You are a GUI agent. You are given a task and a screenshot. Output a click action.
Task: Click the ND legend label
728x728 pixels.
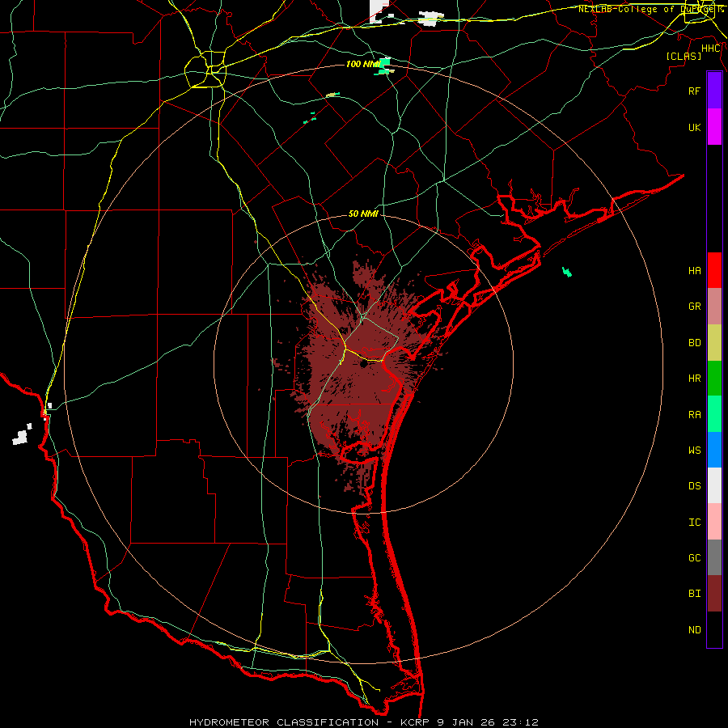tap(694, 630)
